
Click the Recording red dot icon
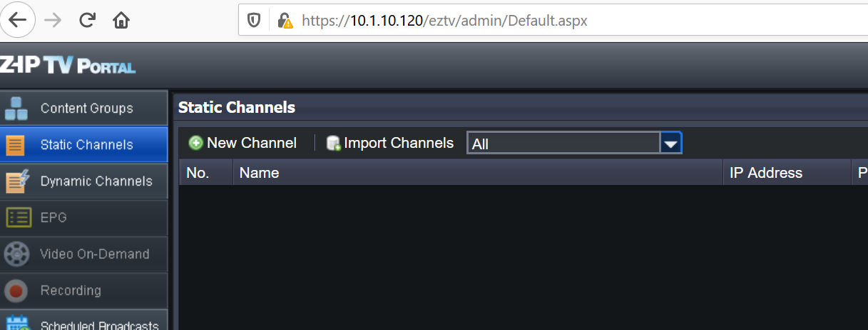pyautogui.click(x=16, y=291)
